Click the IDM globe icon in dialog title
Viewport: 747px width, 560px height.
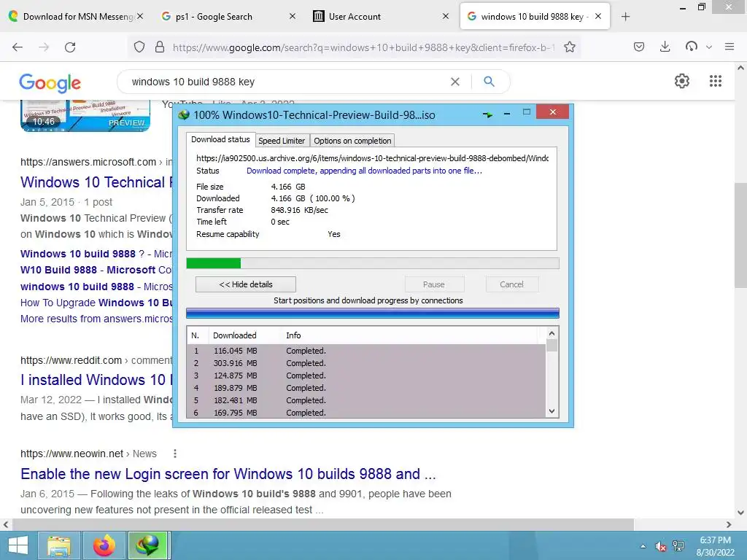(183, 114)
